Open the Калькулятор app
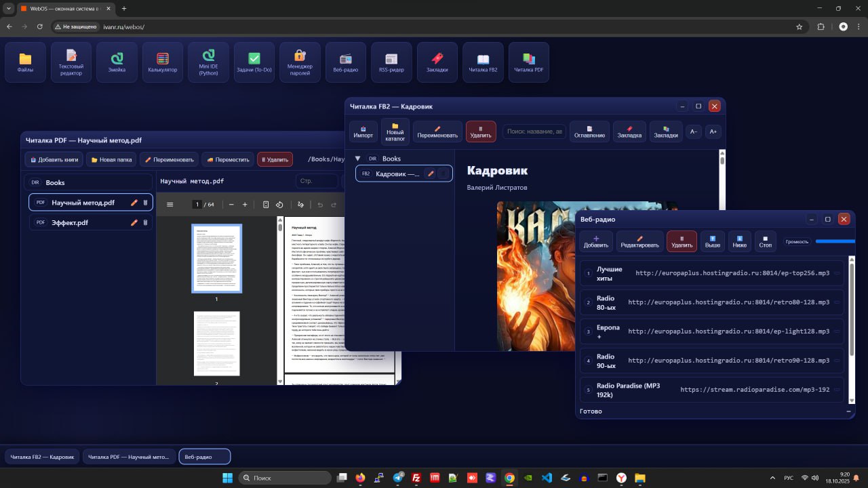This screenshot has height=488, width=868. (x=163, y=62)
